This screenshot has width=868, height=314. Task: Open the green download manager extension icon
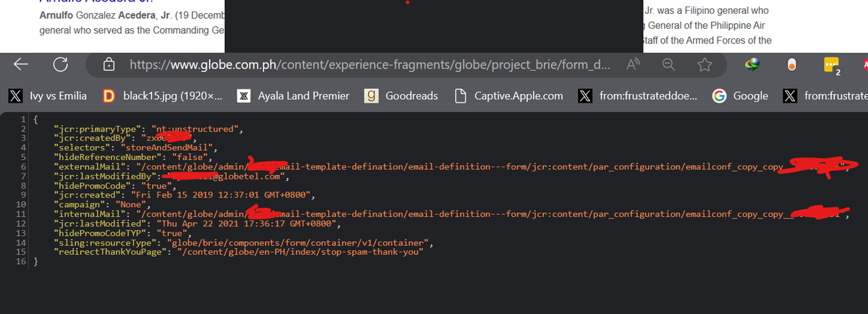point(754,66)
